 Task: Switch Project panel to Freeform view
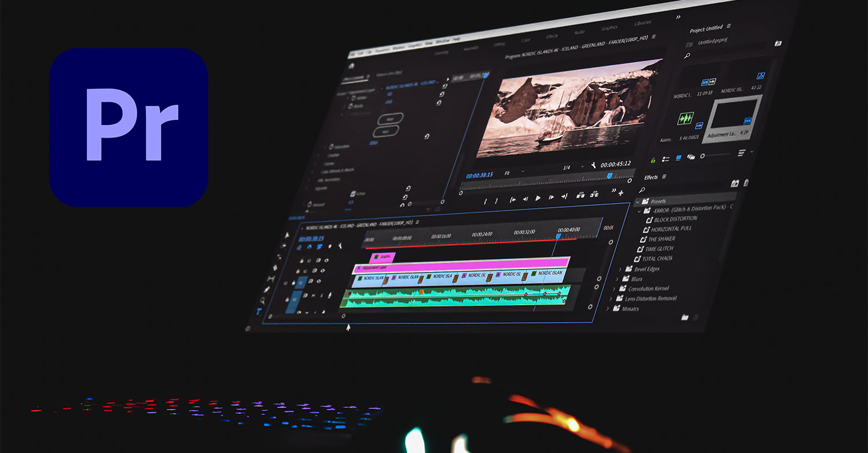click(691, 157)
